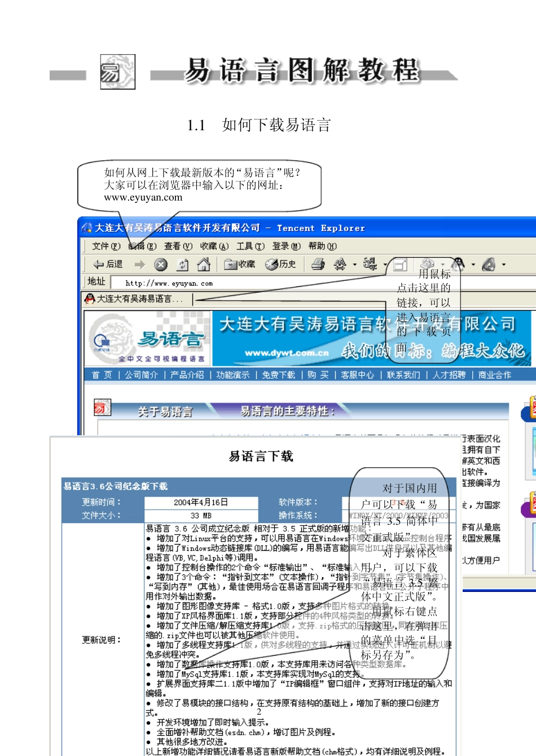This screenshot has height=756, width=536.
Task: Open the 收藏(A) menu
Action: [x=214, y=246]
